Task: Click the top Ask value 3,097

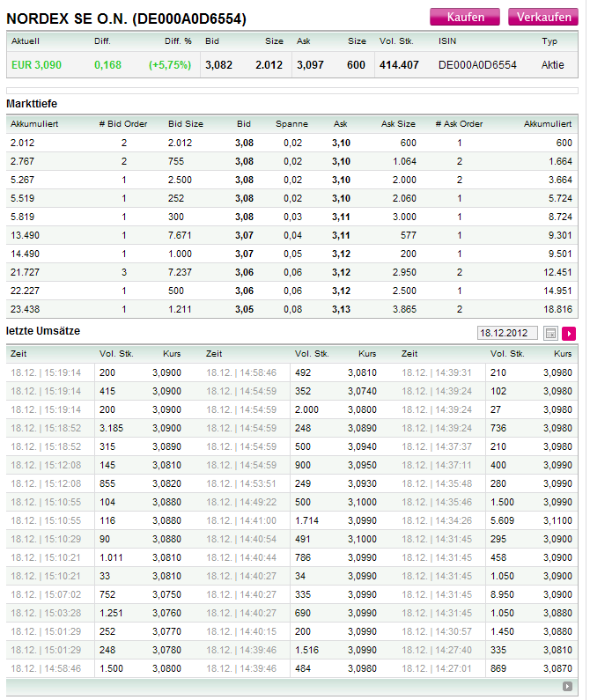Action: (x=310, y=65)
